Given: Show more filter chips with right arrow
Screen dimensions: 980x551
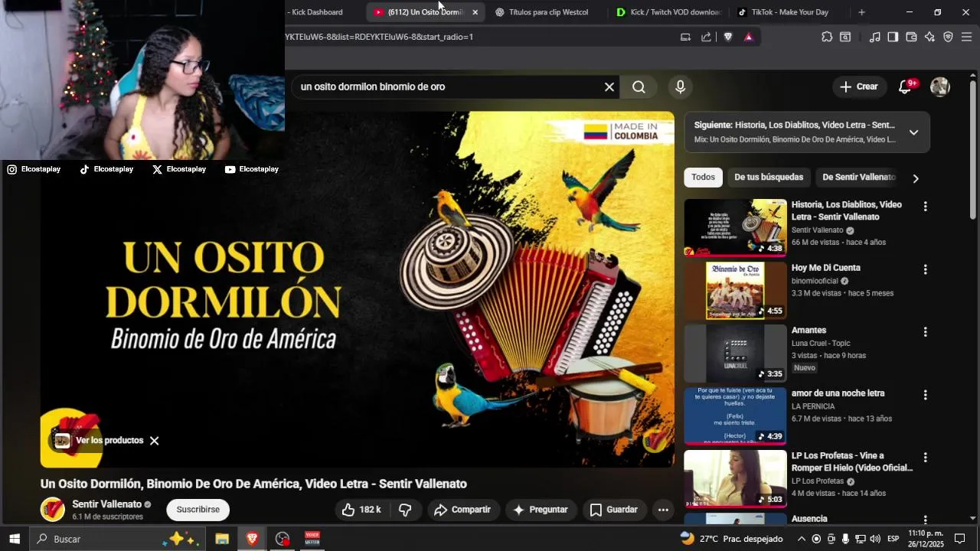Looking at the screenshot, I should 916,178.
